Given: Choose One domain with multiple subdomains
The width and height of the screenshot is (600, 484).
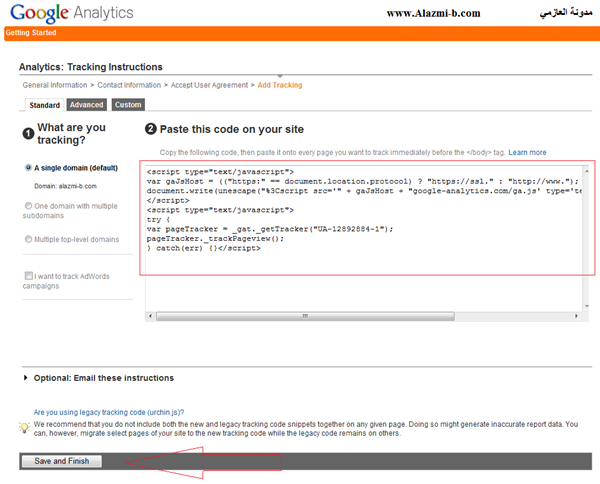Looking at the screenshot, I should point(28,206).
